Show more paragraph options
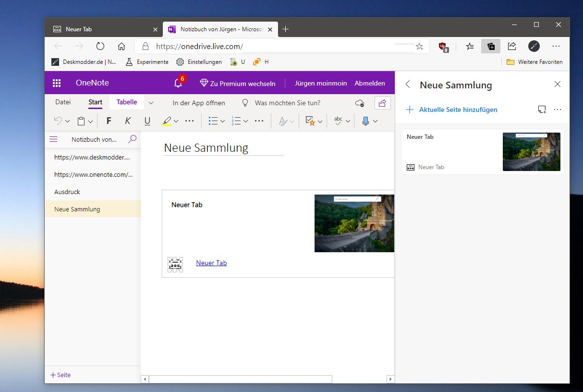 [259, 121]
